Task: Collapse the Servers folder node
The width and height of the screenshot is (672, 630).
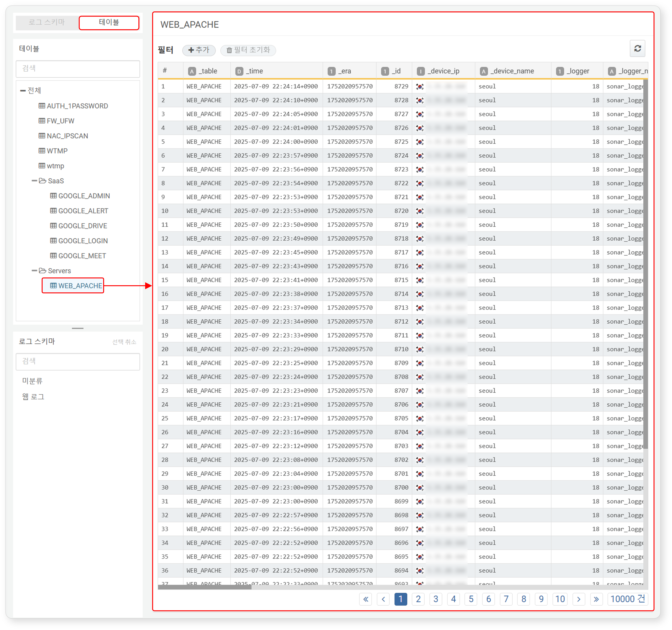Action: (34, 271)
